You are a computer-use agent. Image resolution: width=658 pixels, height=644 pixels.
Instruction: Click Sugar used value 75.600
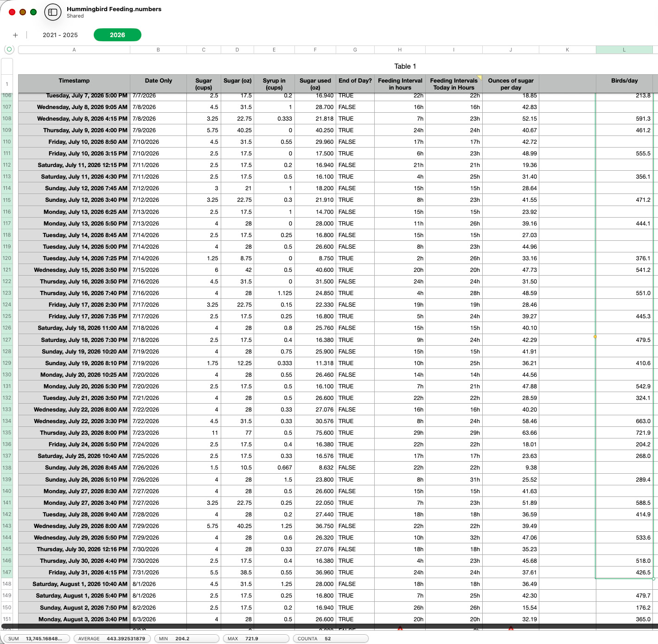315,432
